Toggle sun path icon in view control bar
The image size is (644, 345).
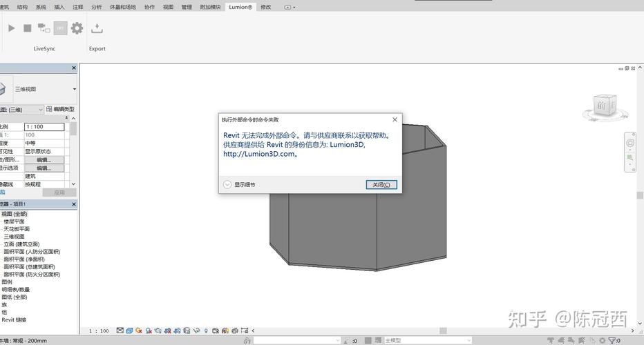(139, 331)
